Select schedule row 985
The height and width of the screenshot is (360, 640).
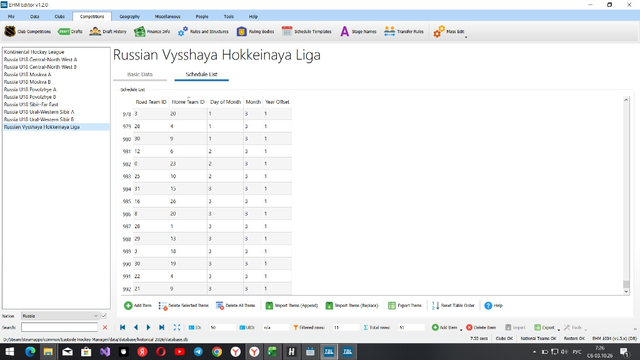click(x=207, y=201)
